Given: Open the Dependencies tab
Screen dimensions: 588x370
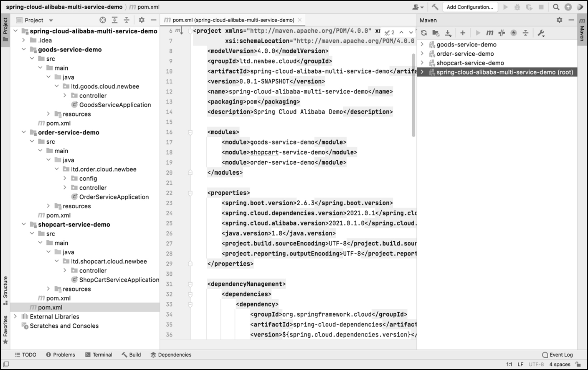Looking at the screenshot, I should pos(171,355).
